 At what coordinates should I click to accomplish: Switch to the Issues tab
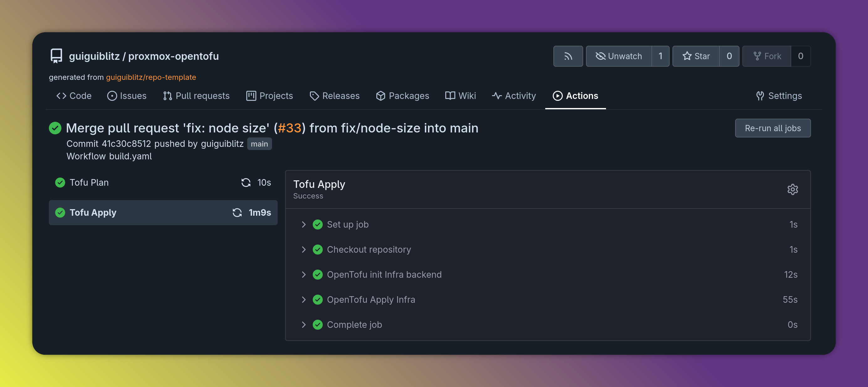pos(127,96)
